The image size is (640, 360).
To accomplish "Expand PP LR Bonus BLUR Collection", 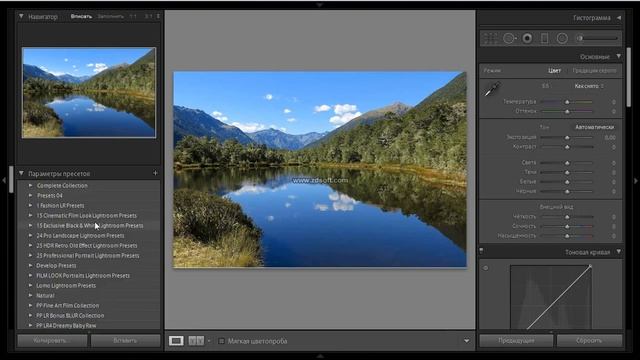I will [31, 315].
